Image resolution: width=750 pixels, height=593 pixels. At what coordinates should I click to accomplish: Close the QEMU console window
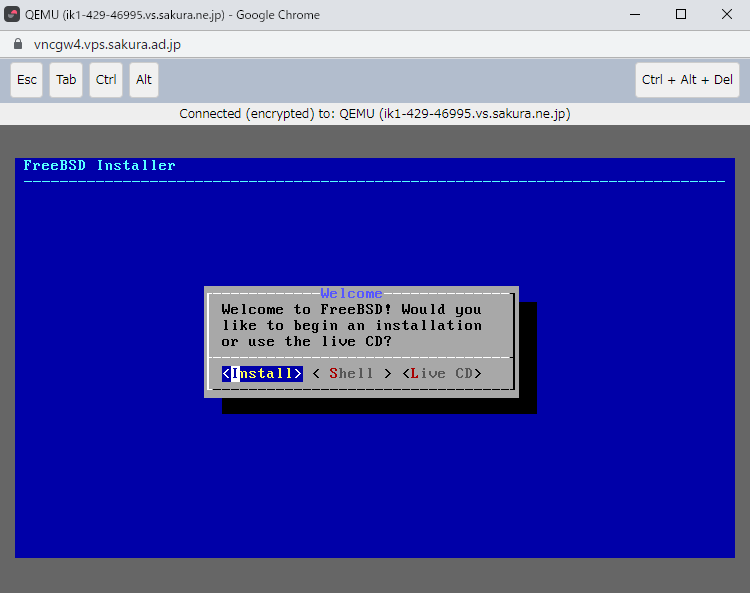[x=726, y=14]
